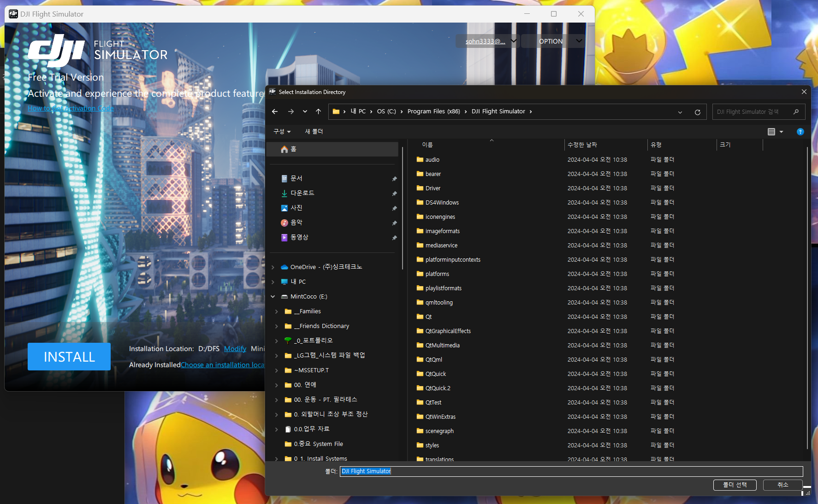Click the search box in the dialog
Viewport: 818px width, 504px height.
click(x=759, y=112)
